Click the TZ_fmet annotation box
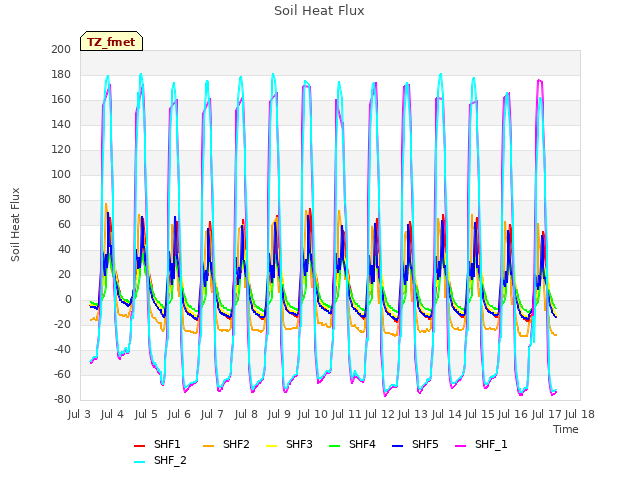The width and height of the screenshot is (640, 480). (111, 41)
